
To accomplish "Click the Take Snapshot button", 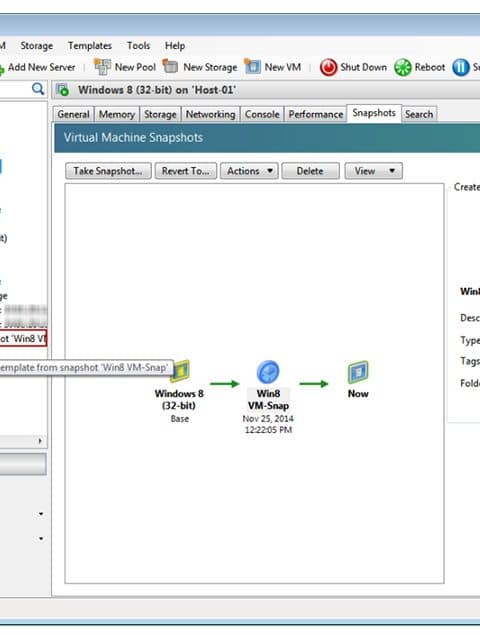I will (x=108, y=171).
